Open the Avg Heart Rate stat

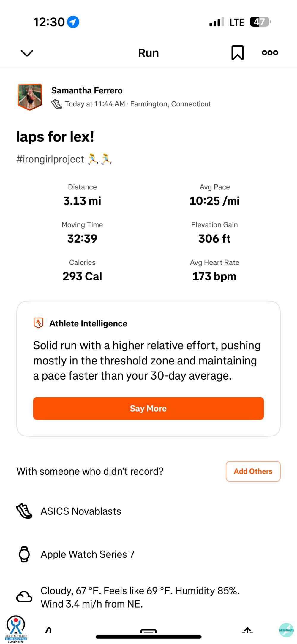(214, 270)
